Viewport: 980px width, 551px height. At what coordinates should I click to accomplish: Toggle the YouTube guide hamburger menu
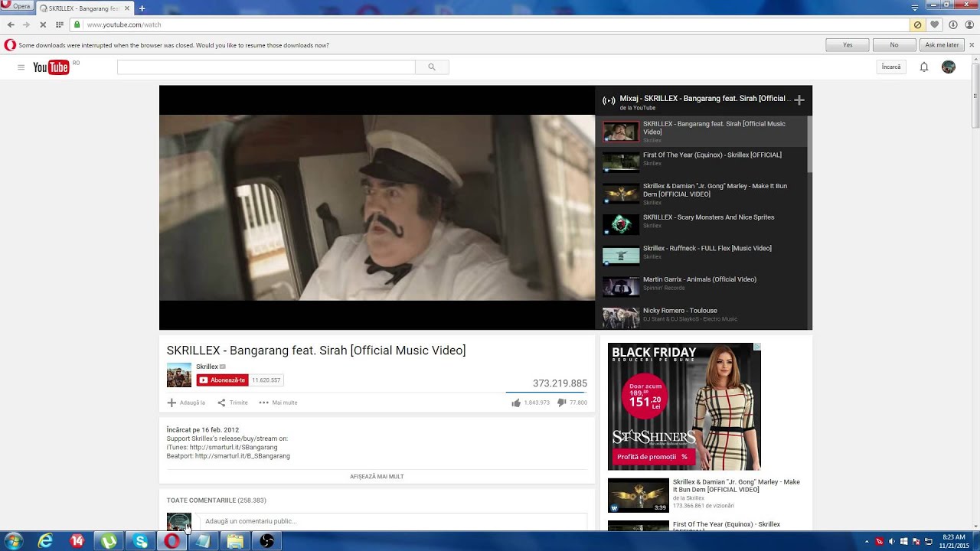21,67
